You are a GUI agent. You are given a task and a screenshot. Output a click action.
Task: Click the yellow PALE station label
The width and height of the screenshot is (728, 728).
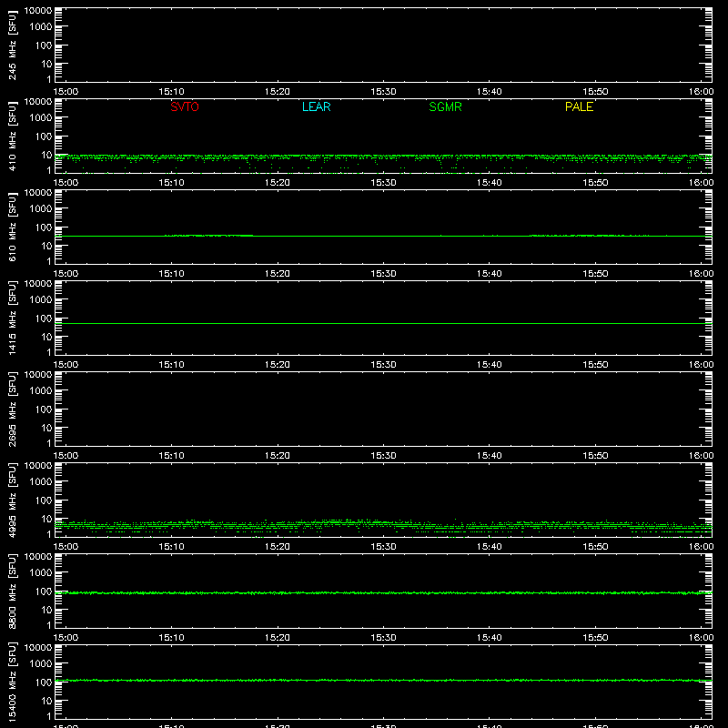pyautogui.click(x=579, y=106)
